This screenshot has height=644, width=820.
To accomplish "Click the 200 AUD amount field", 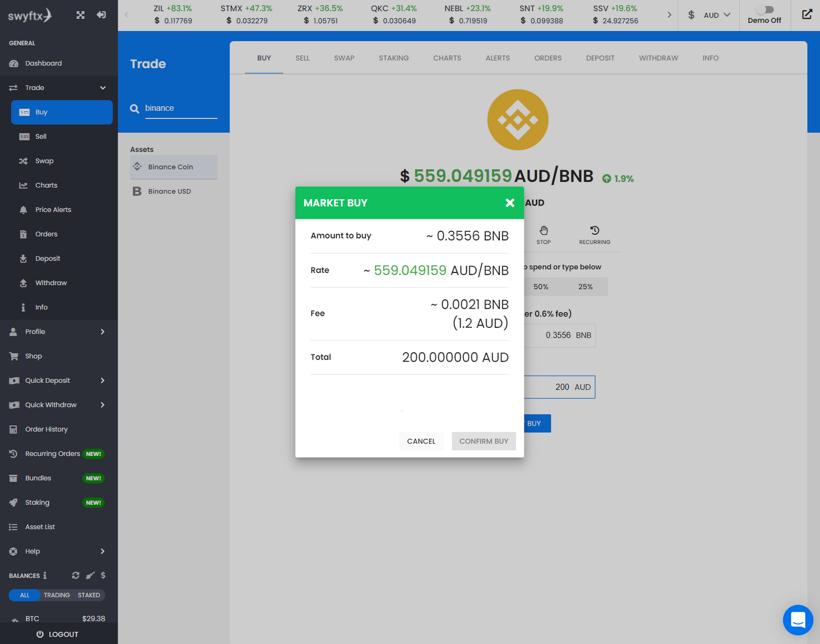I will coord(559,387).
